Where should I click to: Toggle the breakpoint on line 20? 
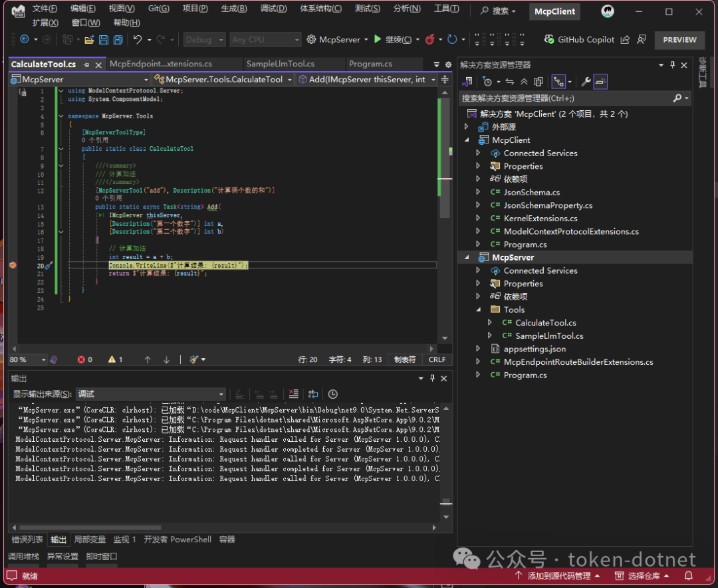point(13,265)
